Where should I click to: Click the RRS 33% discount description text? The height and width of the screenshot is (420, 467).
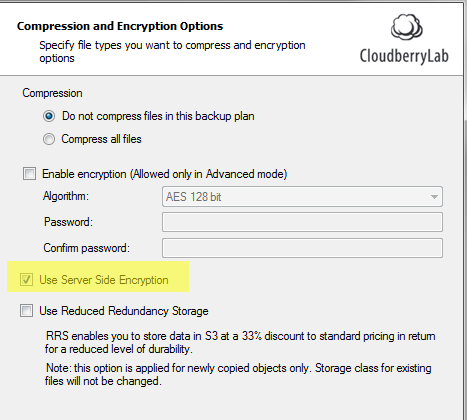[240, 342]
